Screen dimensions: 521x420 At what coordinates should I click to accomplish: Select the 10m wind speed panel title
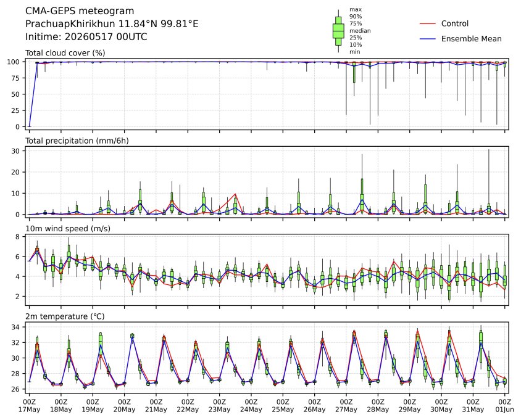(68, 229)
